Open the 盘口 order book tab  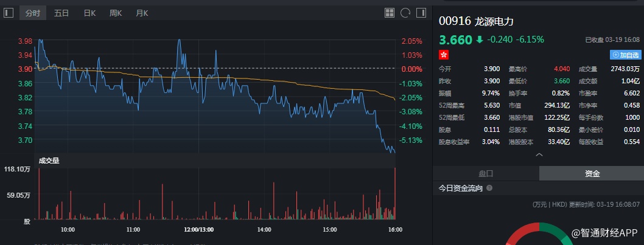[486, 173]
